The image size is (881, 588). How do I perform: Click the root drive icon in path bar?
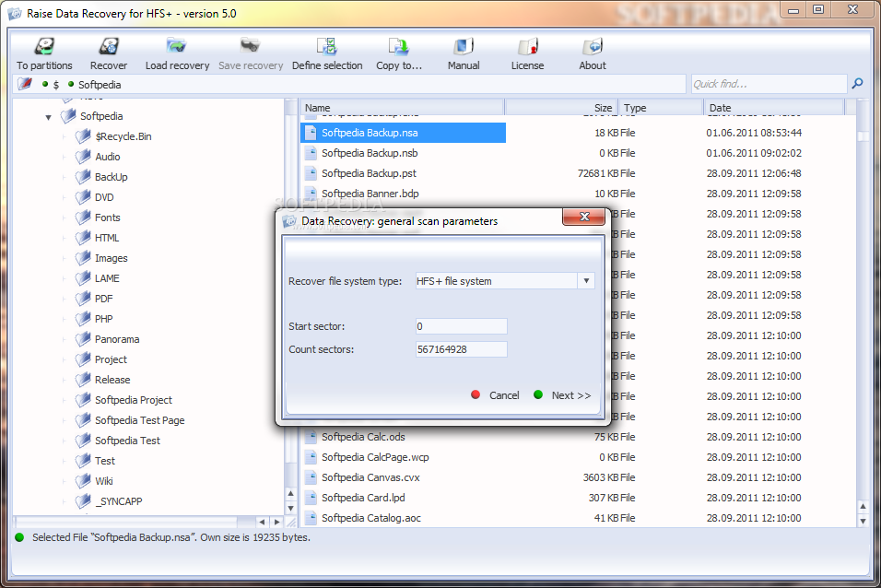(x=25, y=84)
